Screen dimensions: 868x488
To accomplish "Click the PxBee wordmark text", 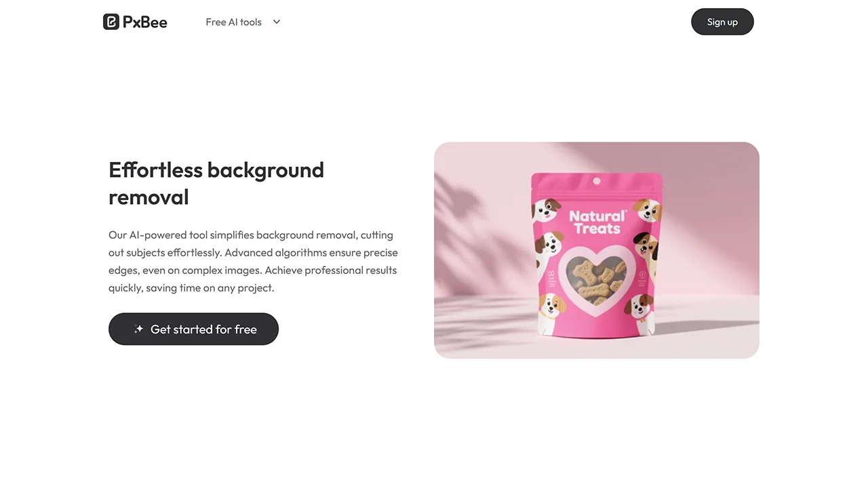I will pyautogui.click(x=144, y=22).
